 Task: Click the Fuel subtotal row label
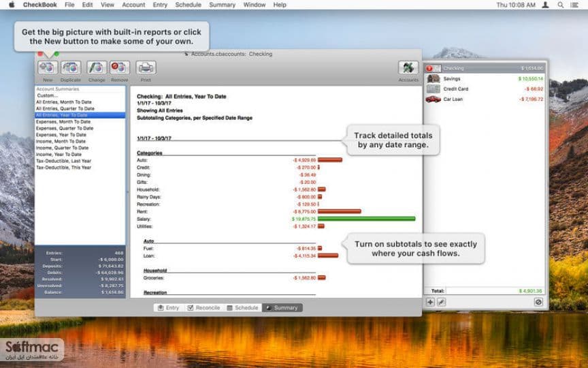[148, 249]
